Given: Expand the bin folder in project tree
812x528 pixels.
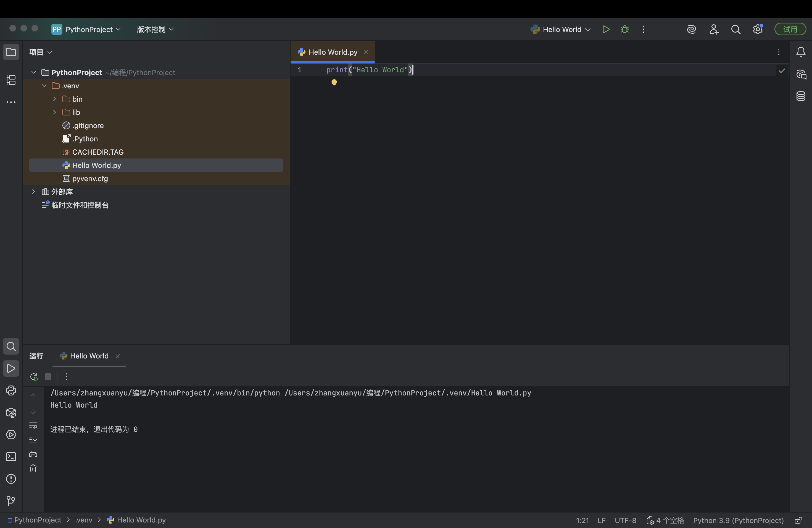Looking at the screenshot, I should tap(55, 99).
